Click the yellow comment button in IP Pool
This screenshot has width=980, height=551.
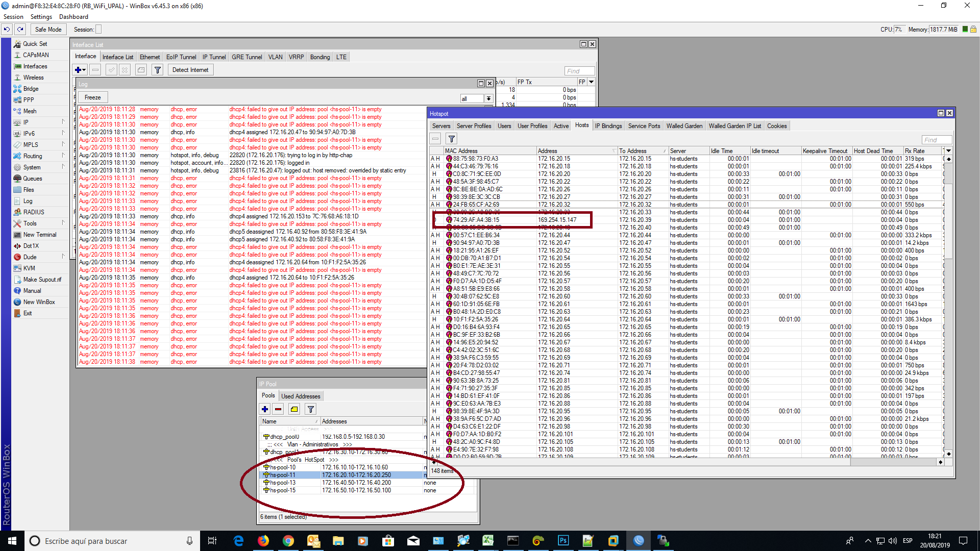(295, 409)
